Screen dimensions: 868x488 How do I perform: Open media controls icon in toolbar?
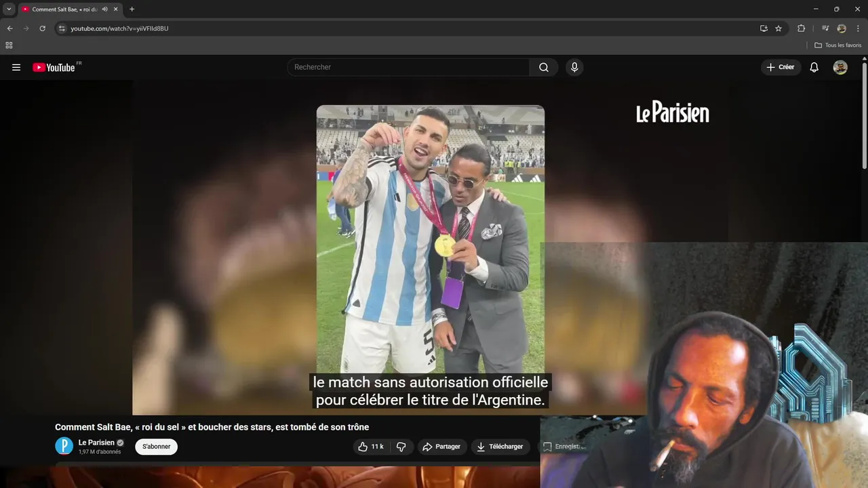click(825, 28)
